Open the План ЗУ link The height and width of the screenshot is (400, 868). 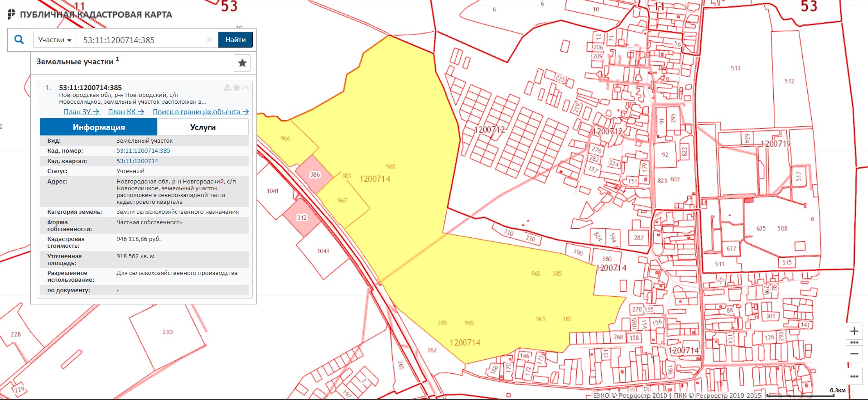point(82,112)
